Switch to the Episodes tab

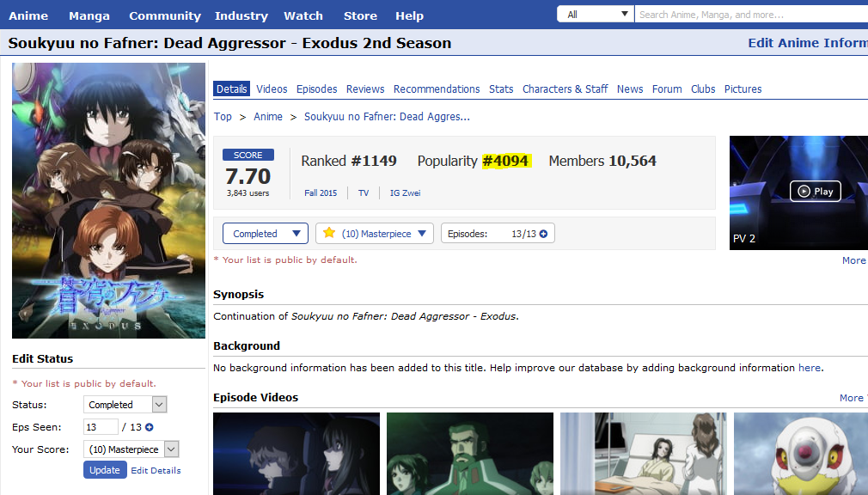pos(317,89)
